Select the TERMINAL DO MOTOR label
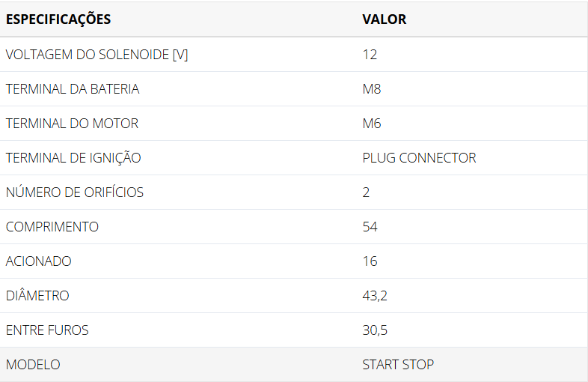The height and width of the screenshot is (382, 588). [72, 124]
